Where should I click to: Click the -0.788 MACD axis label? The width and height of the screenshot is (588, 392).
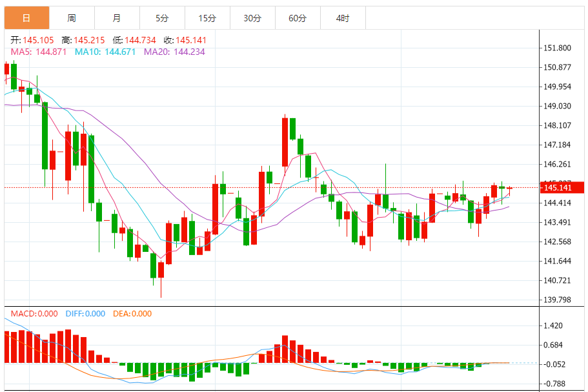coord(554,384)
